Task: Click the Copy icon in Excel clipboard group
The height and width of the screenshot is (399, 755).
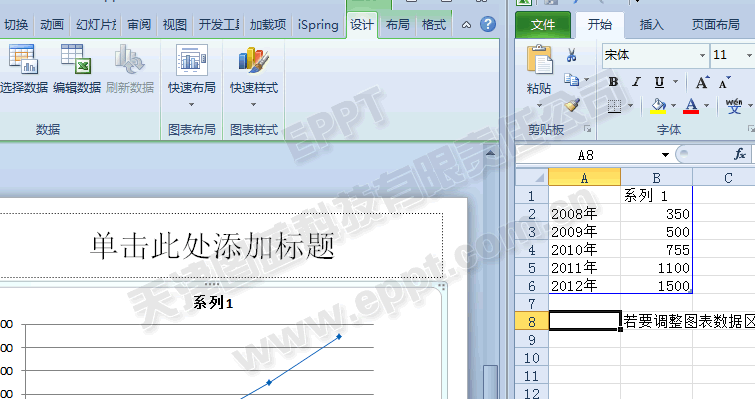Action: coord(572,79)
